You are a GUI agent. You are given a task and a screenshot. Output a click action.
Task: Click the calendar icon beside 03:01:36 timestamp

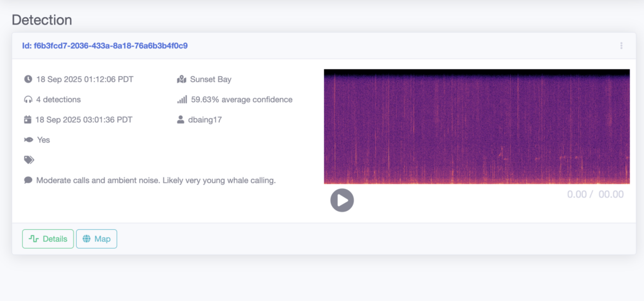(28, 120)
